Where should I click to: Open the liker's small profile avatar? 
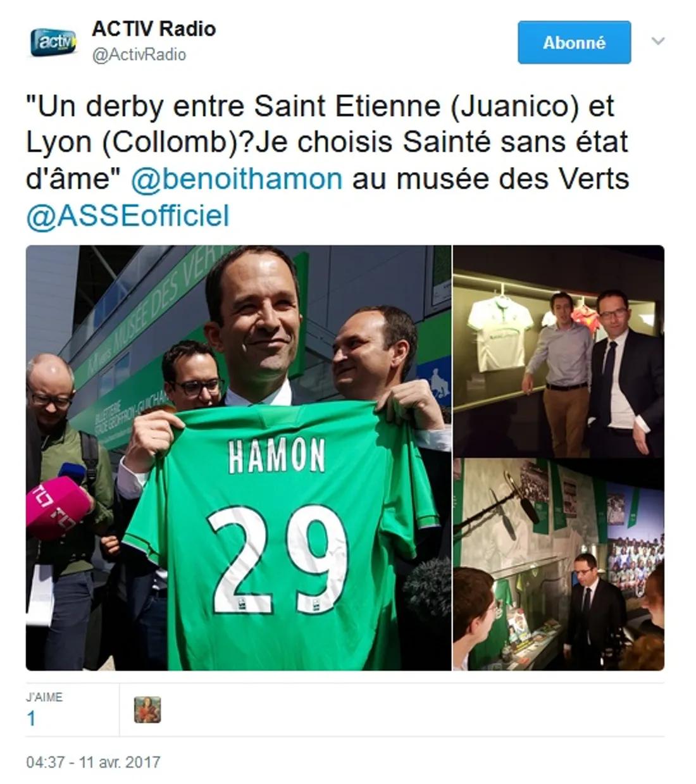click(147, 710)
